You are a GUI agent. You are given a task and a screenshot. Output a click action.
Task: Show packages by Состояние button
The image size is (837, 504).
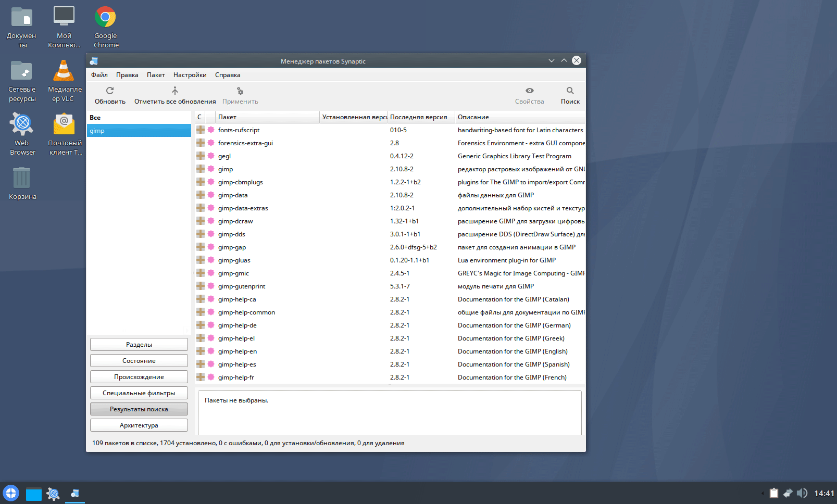pyautogui.click(x=139, y=361)
